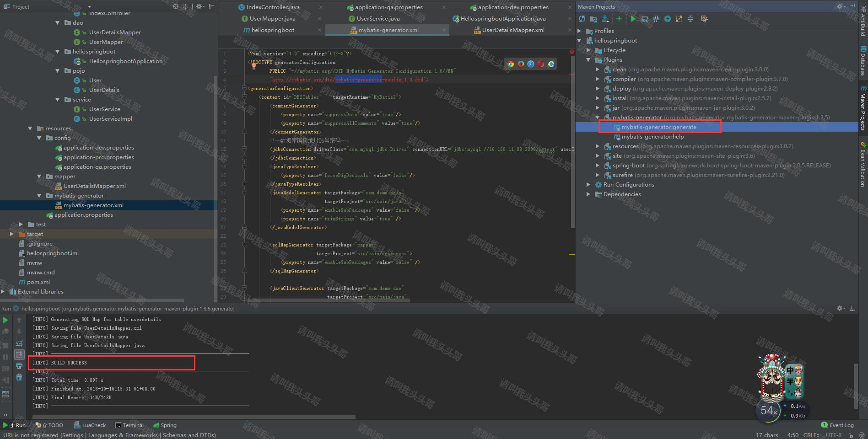The height and width of the screenshot is (439, 868).
Task: Collapse the Plugins node in Maven
Action: 588,59
